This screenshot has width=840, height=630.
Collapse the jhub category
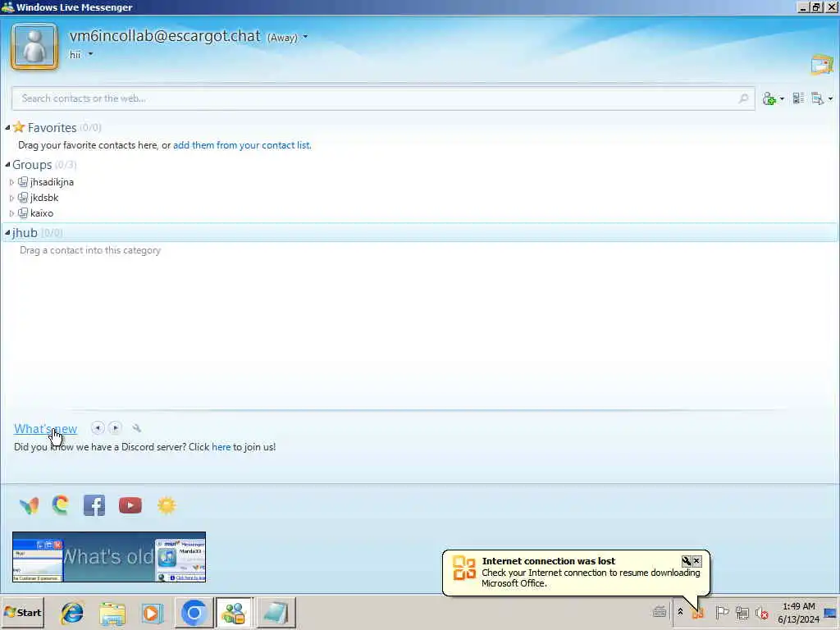[x=7, y=232]
